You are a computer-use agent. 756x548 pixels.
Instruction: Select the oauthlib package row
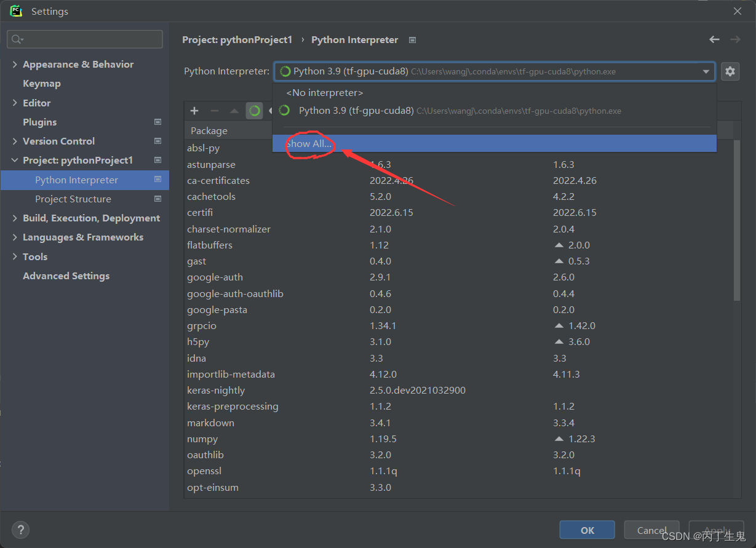click(459, 455)
